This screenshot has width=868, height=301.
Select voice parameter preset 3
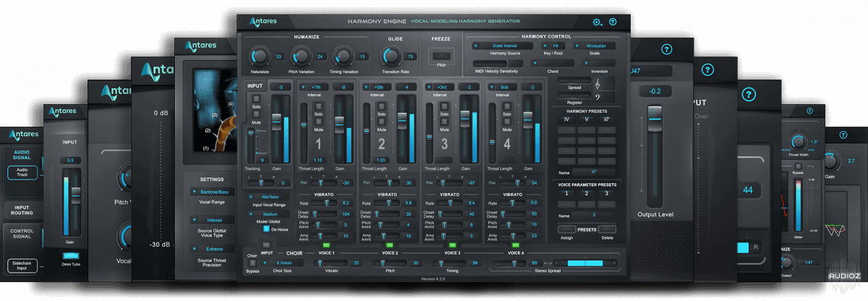606,194
